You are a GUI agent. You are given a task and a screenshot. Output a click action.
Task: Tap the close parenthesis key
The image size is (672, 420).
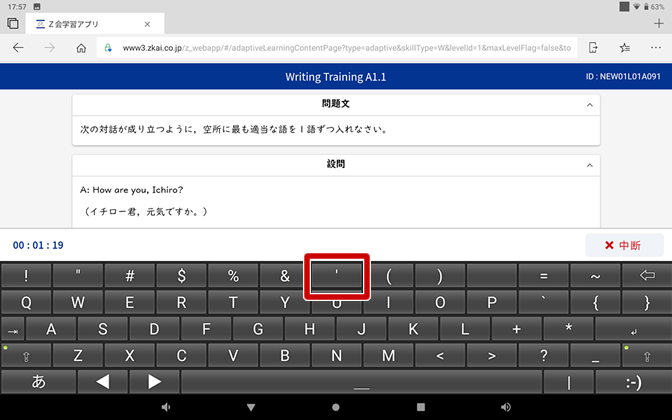pos(440,276)
